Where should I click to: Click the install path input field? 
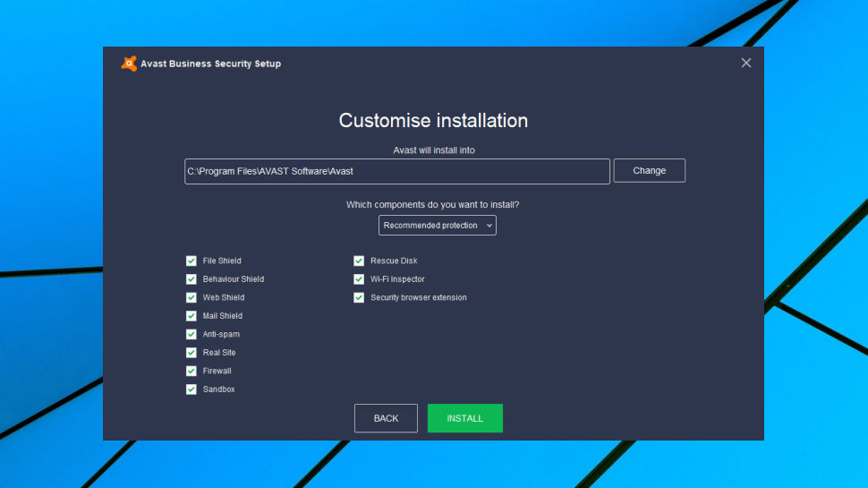pyautogui.click(x=397, y=171)
